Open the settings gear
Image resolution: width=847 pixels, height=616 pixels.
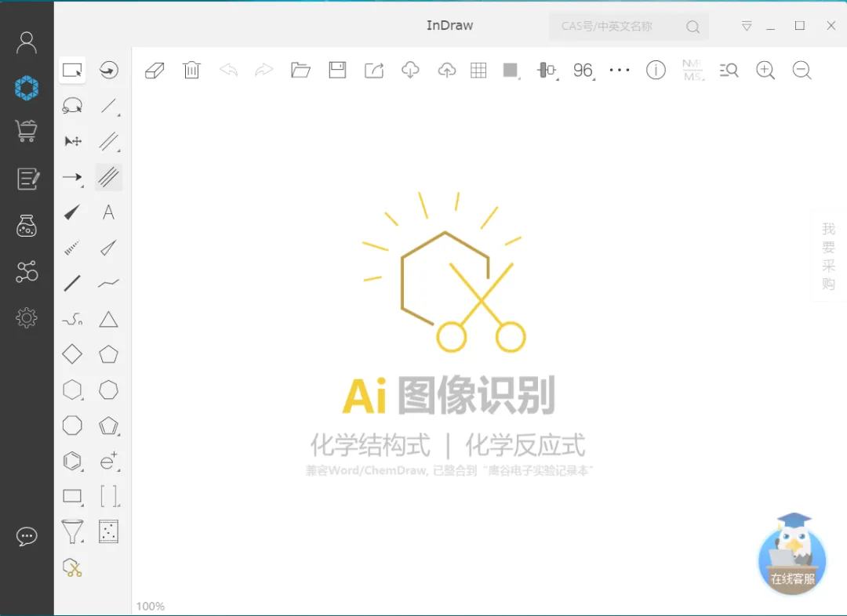[x=27, y=318]
